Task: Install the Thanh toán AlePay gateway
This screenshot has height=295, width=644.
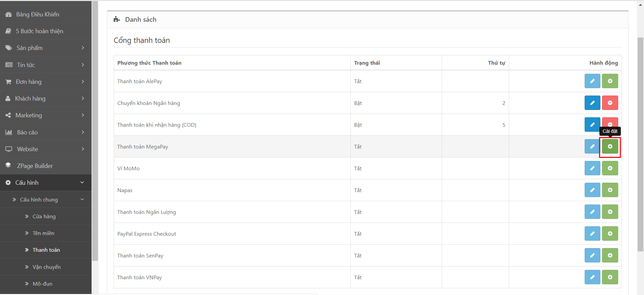Action: click(x=610, y=81)
